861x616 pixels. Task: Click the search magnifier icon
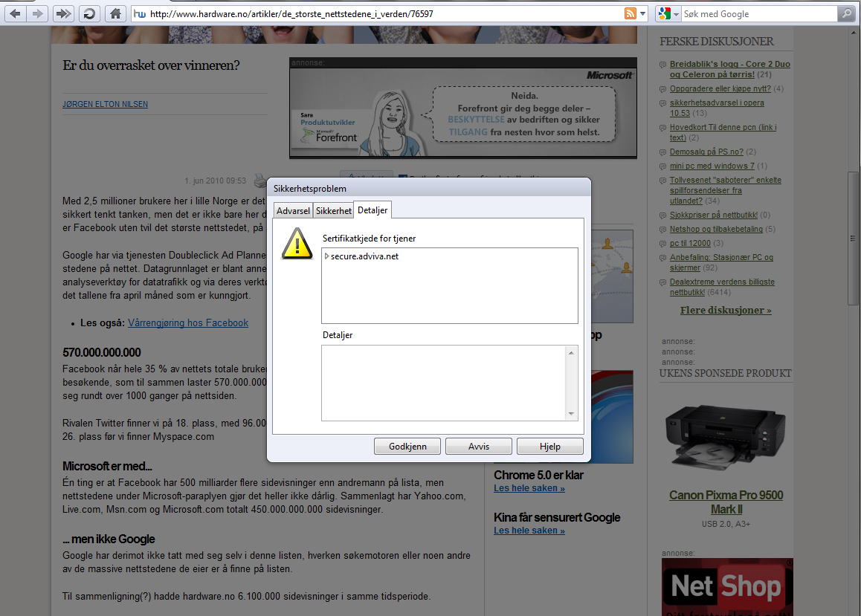(846, 13)
